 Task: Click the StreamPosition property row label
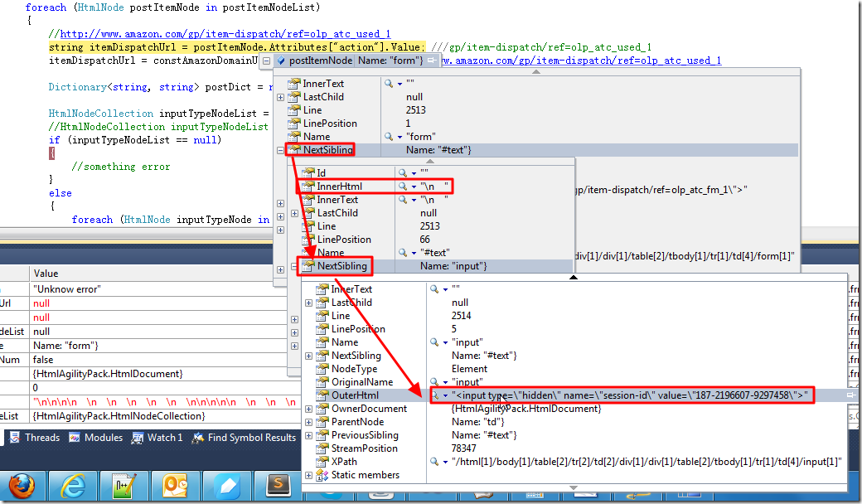pyautogui.click(x=365, y=448)
